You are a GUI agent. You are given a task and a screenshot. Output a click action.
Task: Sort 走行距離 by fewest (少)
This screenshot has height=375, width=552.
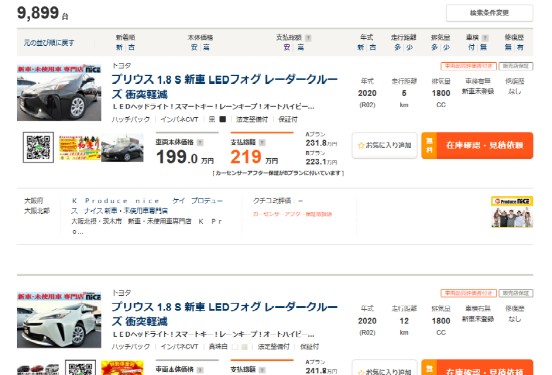(409, 47)
